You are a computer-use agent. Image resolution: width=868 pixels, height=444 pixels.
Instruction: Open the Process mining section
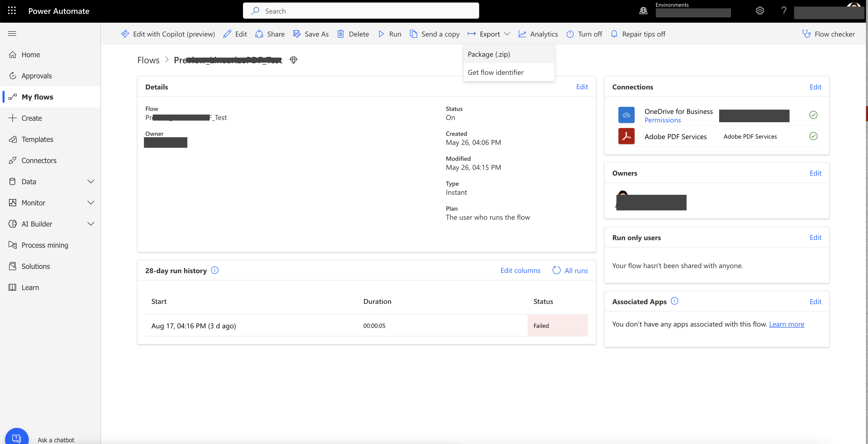[45, 245]
